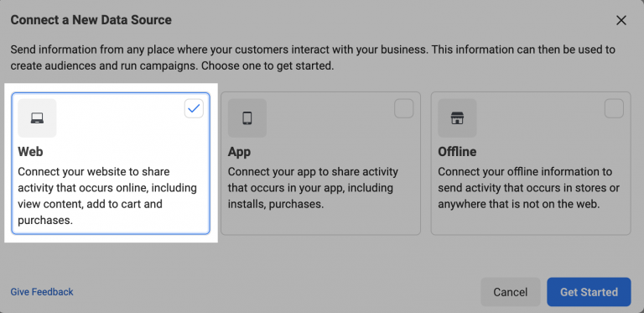Check the App data source checkbox
The width and height of the screenshot is (644, 313).
(x=403, y=109)
